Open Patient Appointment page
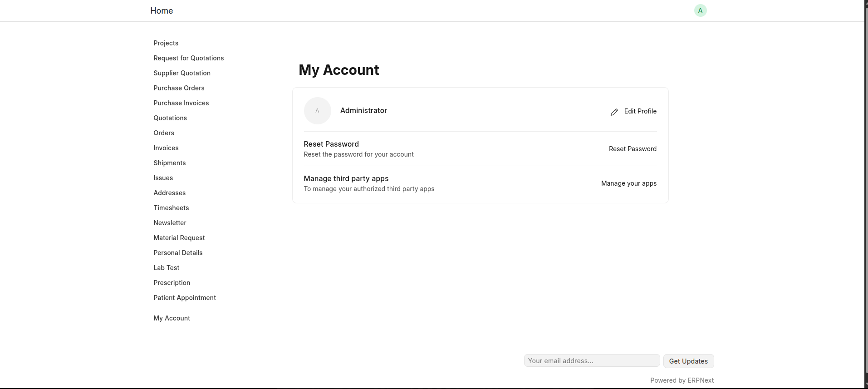The image size is (868, 389). 184,298
